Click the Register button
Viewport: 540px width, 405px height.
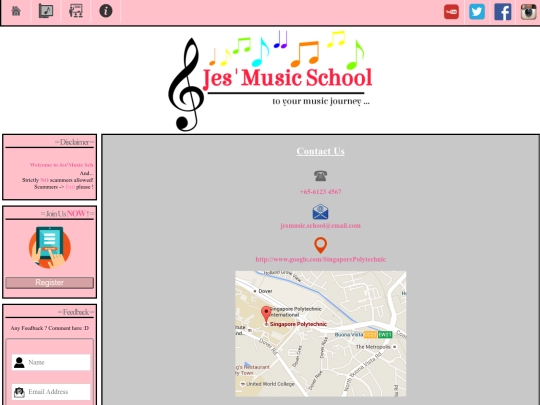(50, 283)
